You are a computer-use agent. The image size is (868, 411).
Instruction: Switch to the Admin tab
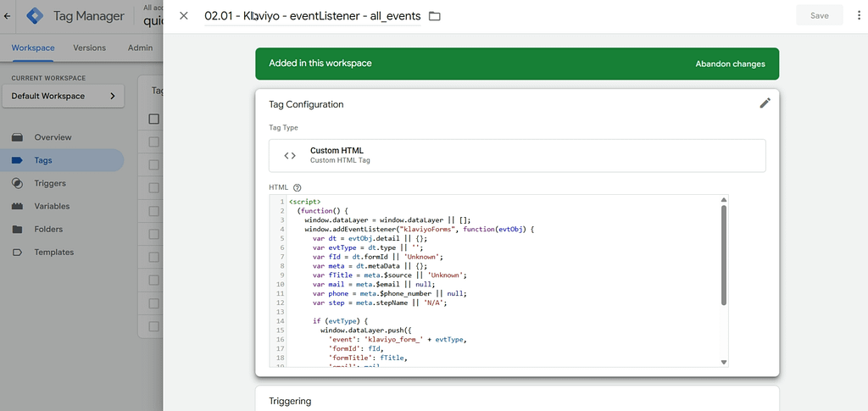(140, 47)
